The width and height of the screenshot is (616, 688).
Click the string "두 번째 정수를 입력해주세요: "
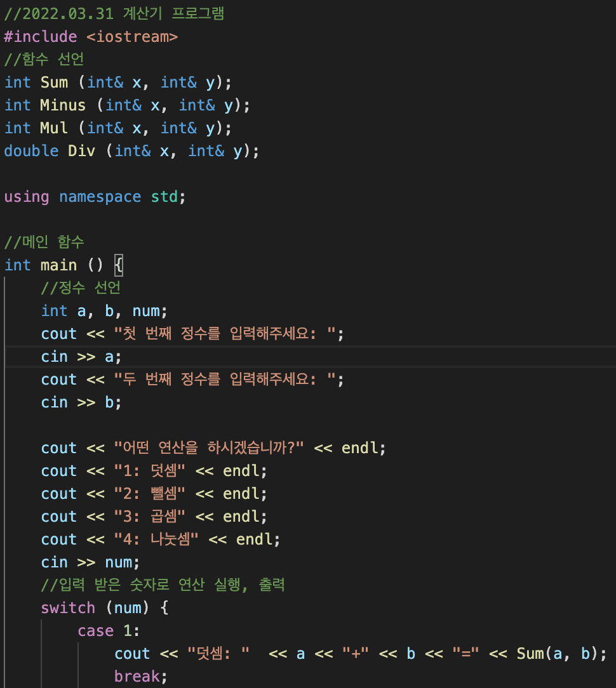[x=225, y=379]
